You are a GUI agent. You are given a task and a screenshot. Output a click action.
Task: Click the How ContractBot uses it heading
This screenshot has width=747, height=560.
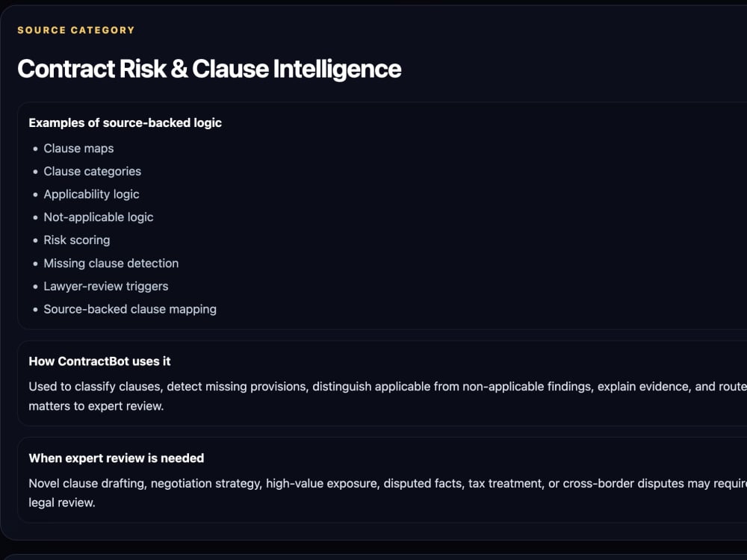coord(99,361)
